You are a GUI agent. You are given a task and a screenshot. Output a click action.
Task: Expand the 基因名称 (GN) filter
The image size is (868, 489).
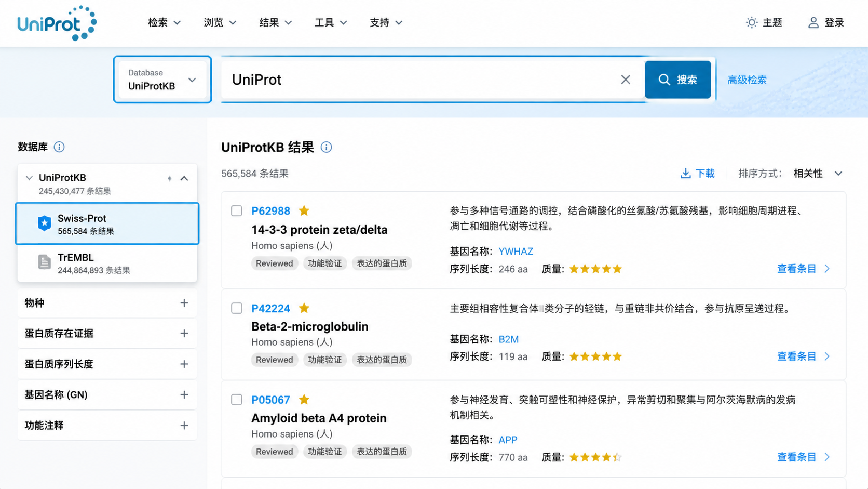[x=107, y=395]
